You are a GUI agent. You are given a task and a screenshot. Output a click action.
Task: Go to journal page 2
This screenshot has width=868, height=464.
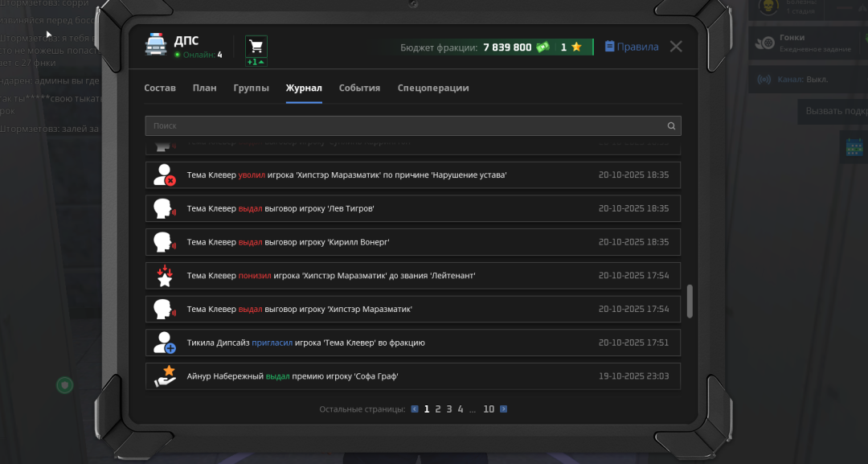pos(438,409)
